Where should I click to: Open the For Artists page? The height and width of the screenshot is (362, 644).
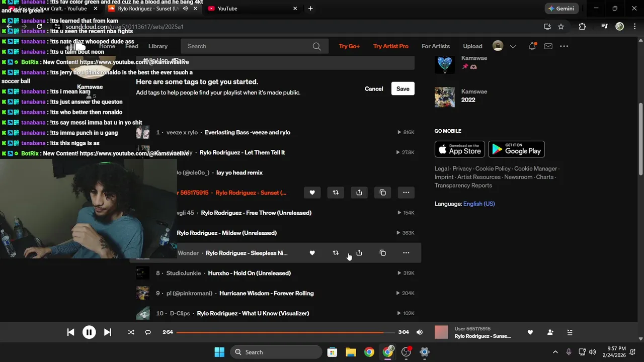[x=436, y=46]
